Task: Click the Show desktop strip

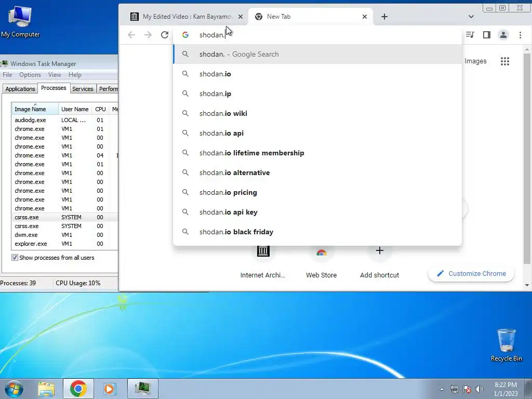Action: click(528, 389)
